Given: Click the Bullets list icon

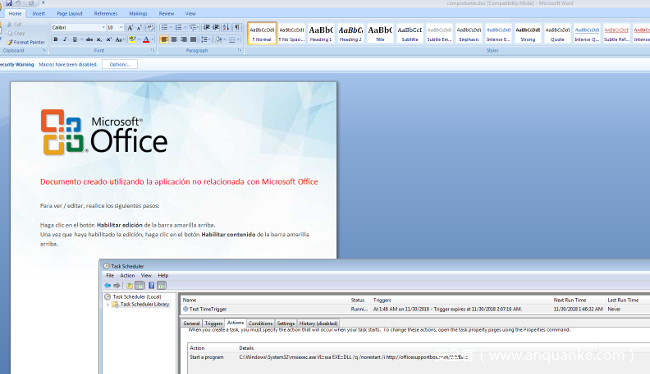Looking at the screenshot, I should 164,28.
